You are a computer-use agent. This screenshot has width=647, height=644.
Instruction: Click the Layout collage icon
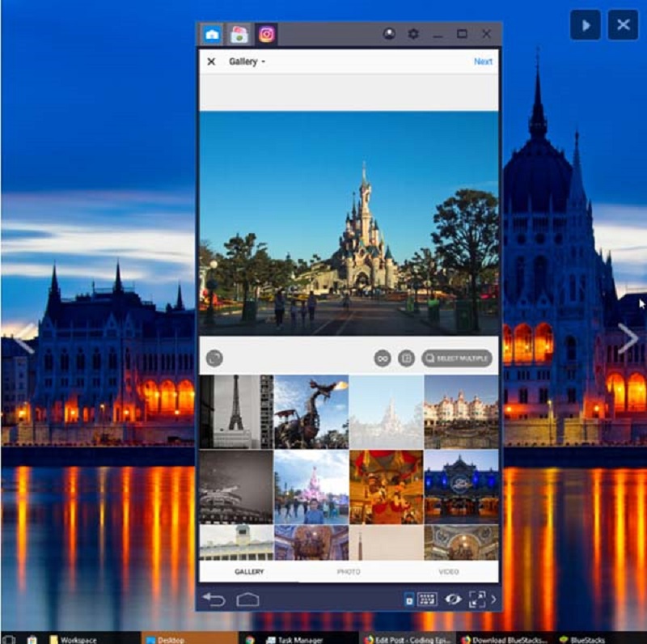tap(407, 358)
